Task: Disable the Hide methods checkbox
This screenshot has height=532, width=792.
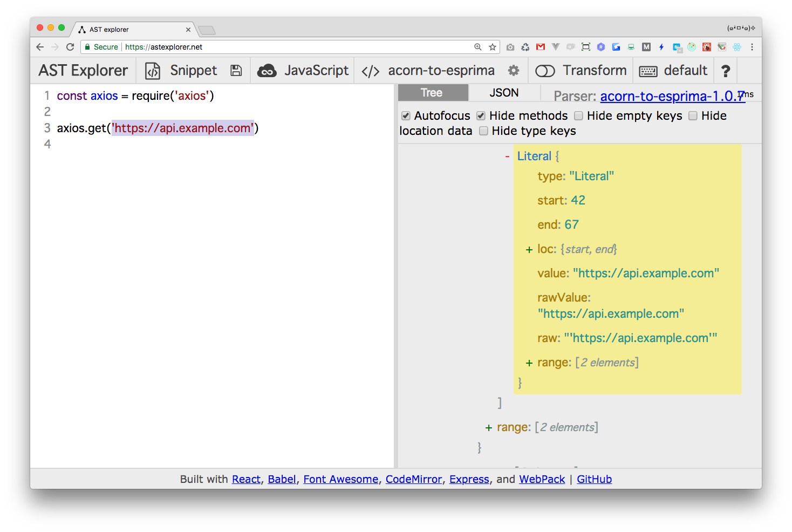Action: click(x=480, y=115)
